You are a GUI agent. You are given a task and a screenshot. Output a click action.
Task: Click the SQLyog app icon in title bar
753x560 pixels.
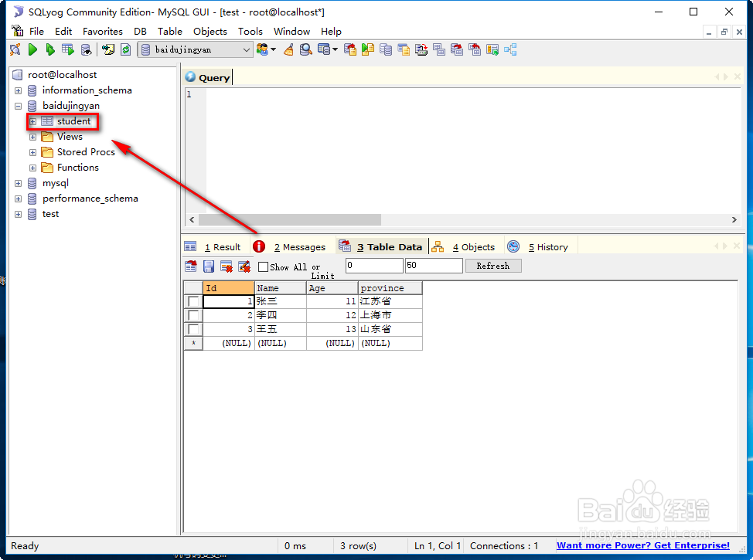pyautogui.click(x=19, y=12)
